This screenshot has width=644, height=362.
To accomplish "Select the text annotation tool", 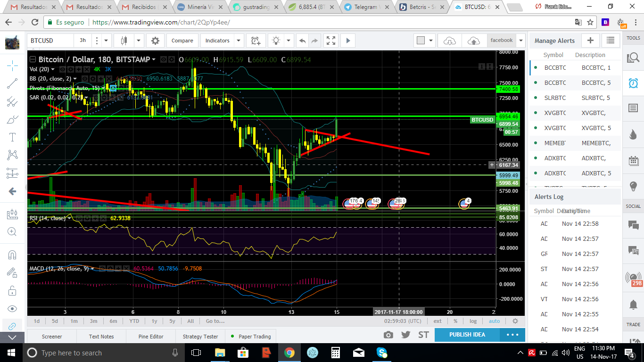I will (12, 137).
